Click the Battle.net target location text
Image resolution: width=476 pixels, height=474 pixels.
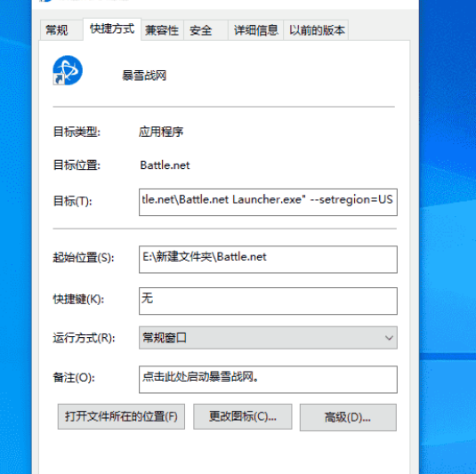[x=165, y=165]
